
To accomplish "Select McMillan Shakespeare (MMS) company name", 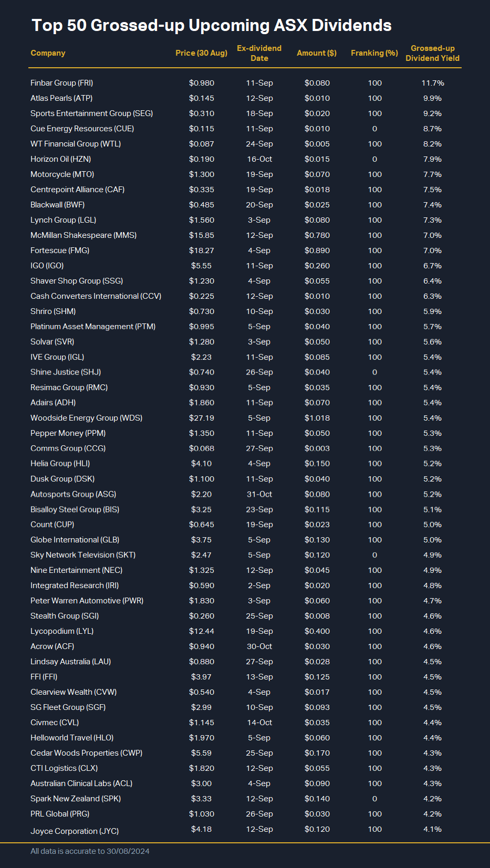I will click(84, 235).
